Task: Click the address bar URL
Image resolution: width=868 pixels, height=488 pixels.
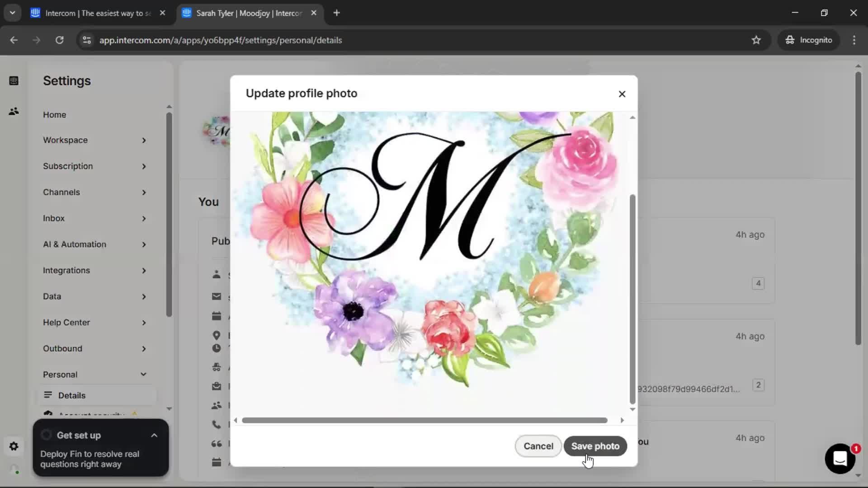Action: pyautogui.click(x=221, y=40)
